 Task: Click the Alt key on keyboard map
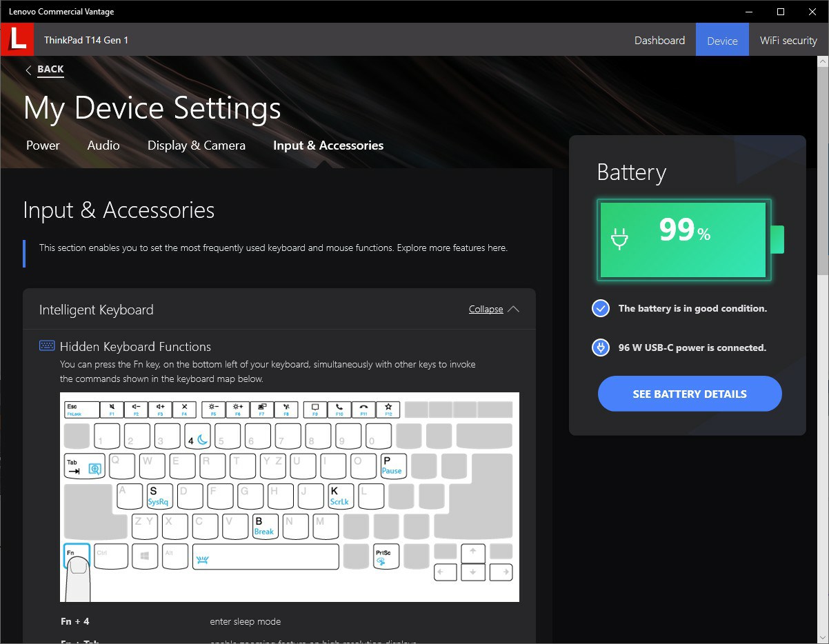coord(174,556)
